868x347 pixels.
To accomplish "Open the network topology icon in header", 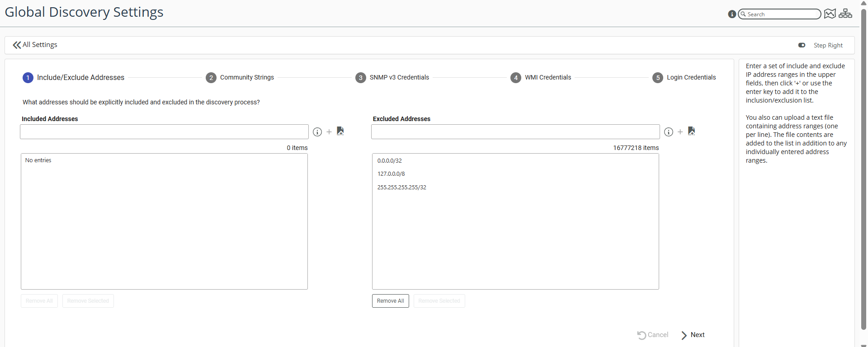I will tap(845, 14).
